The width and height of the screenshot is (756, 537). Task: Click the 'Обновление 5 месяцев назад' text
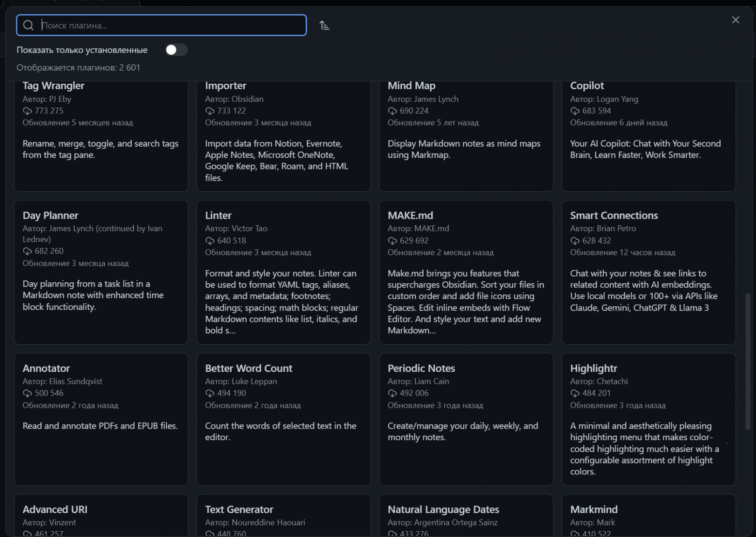tap(78, 123)
